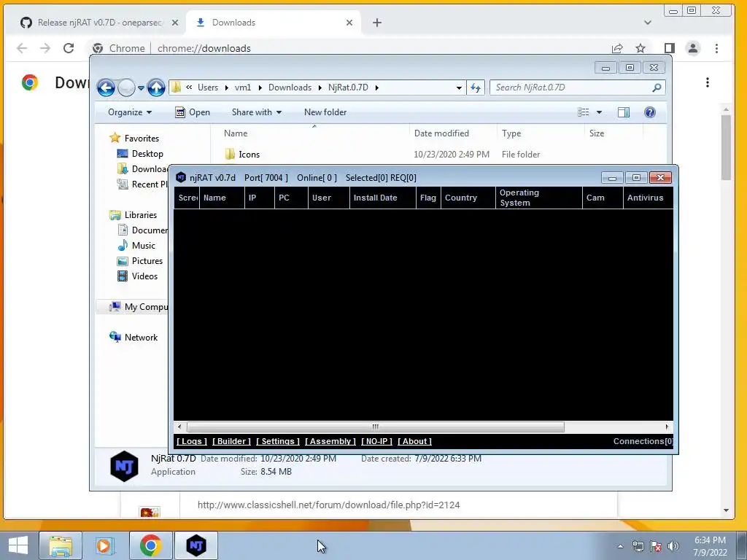Screen dimensions: 747x560
Task: Open the address bar history dropdown
Action: point(459,87)
